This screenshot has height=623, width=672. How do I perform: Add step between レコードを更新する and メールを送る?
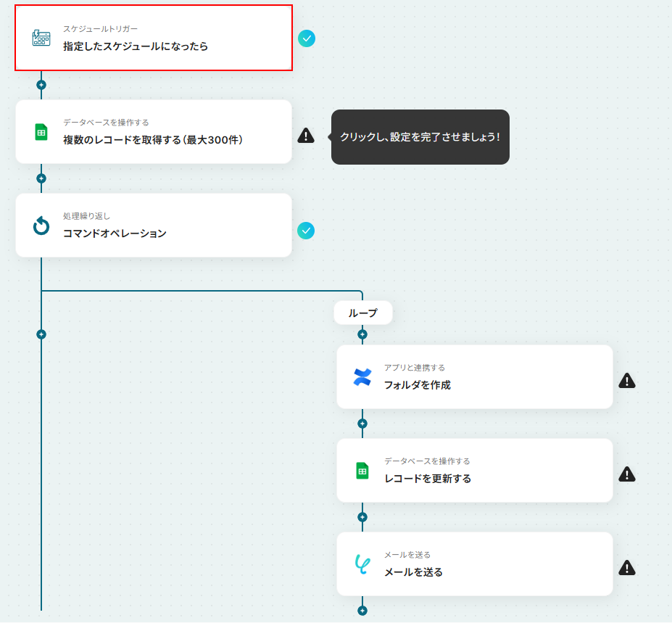362,517
